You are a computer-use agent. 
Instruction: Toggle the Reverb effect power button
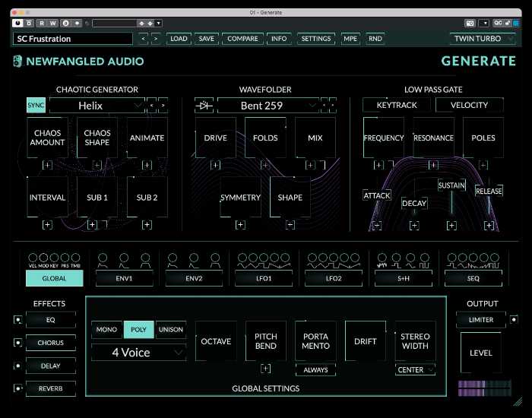pyautogui.click(x=18, y=388)
